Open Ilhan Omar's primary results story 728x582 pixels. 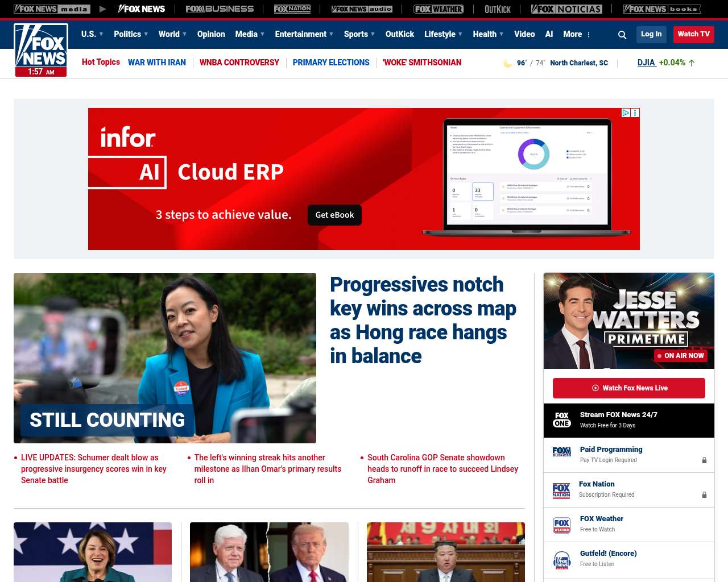268,469
